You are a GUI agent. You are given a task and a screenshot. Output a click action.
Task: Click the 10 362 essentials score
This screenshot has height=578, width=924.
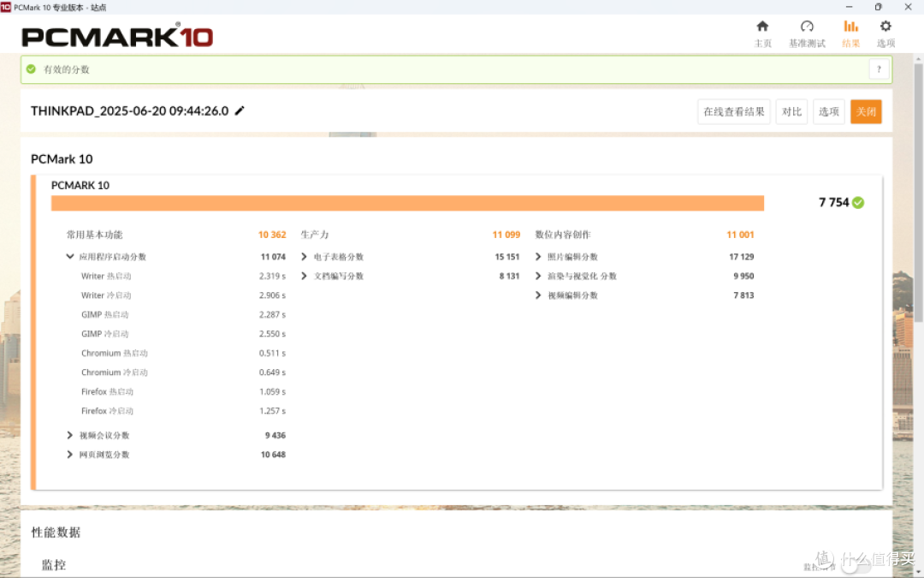pos(272,235)
